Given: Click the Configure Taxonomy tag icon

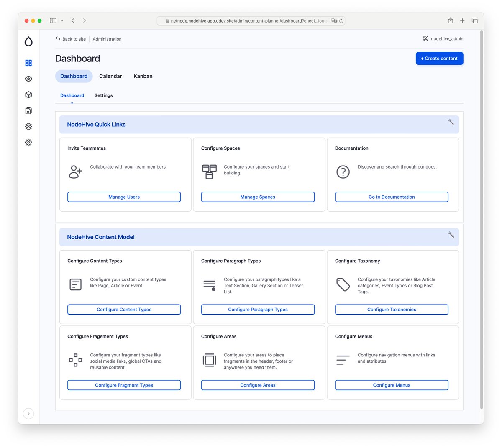Looking at the screenshot, I should pos(343,284).
